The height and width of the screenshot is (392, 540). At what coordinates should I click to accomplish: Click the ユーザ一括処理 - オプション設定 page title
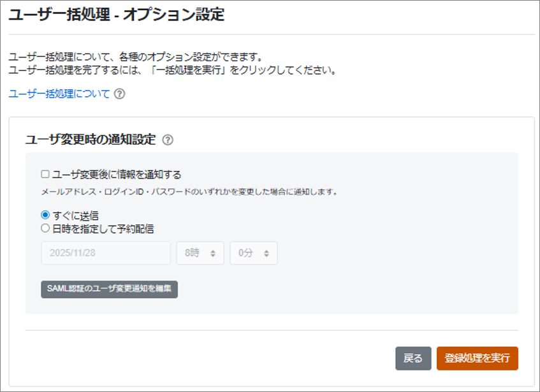(x=117, y=15)
